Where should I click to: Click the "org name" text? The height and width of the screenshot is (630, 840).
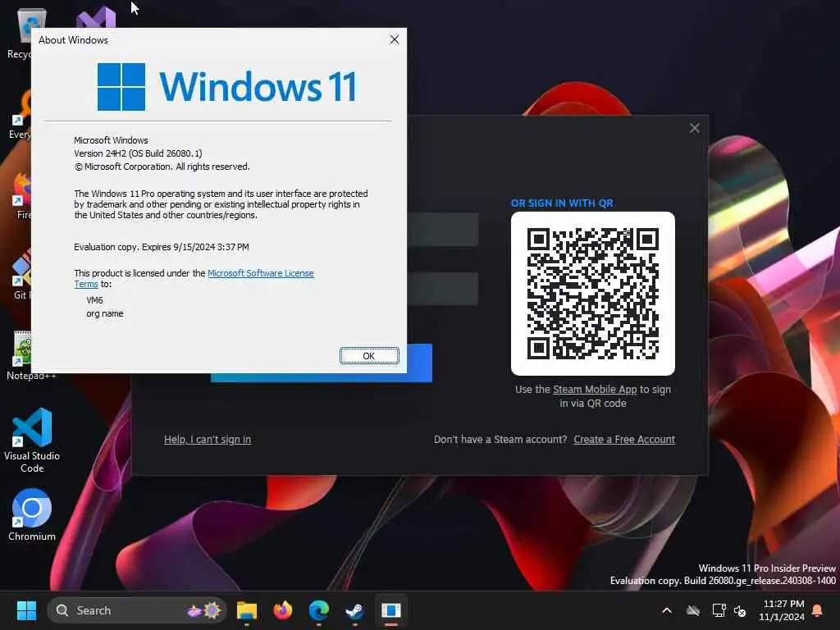105,313
